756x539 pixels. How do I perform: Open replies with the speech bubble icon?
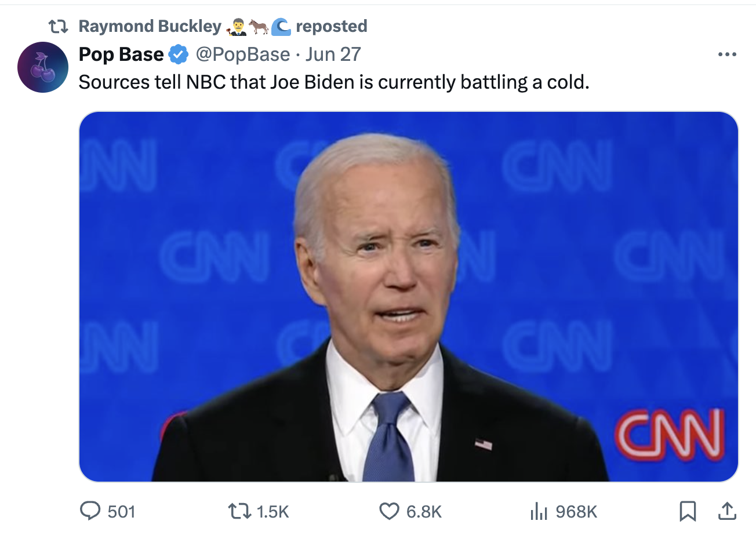pyautogui.click(x=90, y=511)
